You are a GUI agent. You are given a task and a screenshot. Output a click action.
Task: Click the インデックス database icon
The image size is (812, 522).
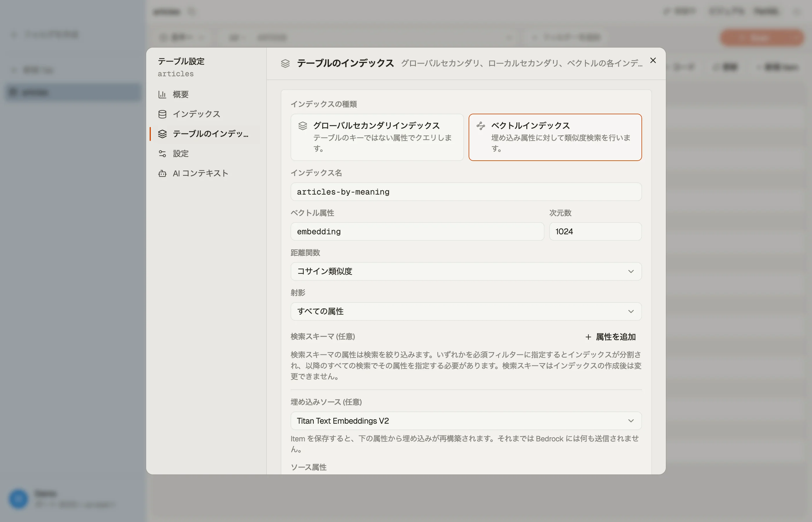coord(162,114)
